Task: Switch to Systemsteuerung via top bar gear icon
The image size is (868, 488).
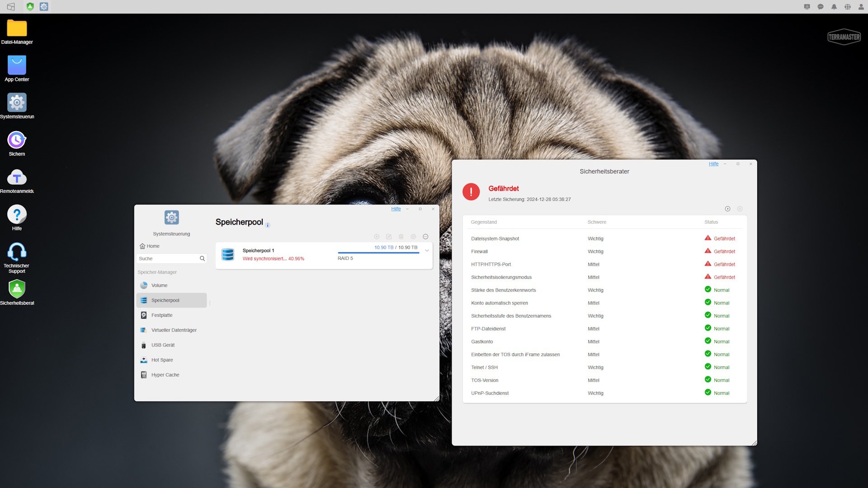Action: coord(44,7)
